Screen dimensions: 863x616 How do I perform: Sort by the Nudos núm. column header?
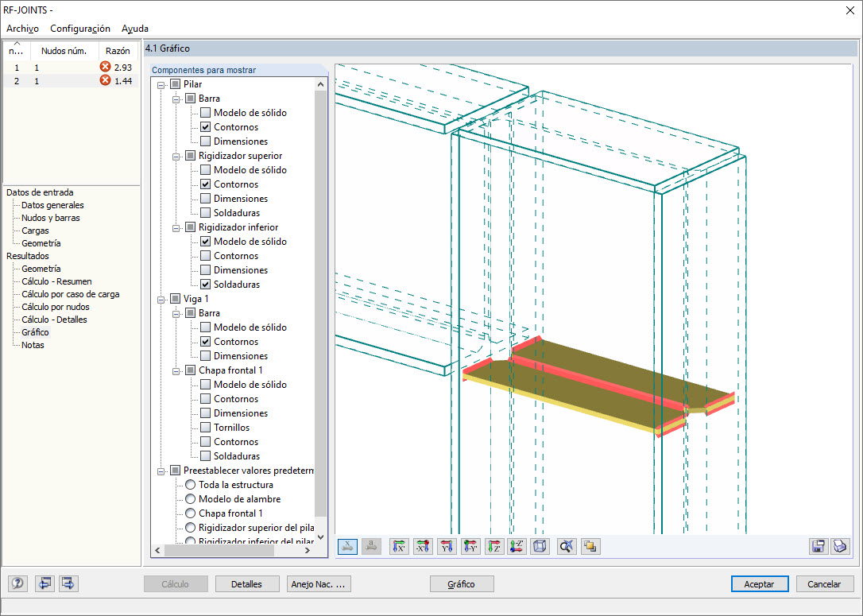pyautogui.click(x=64, y=51)
